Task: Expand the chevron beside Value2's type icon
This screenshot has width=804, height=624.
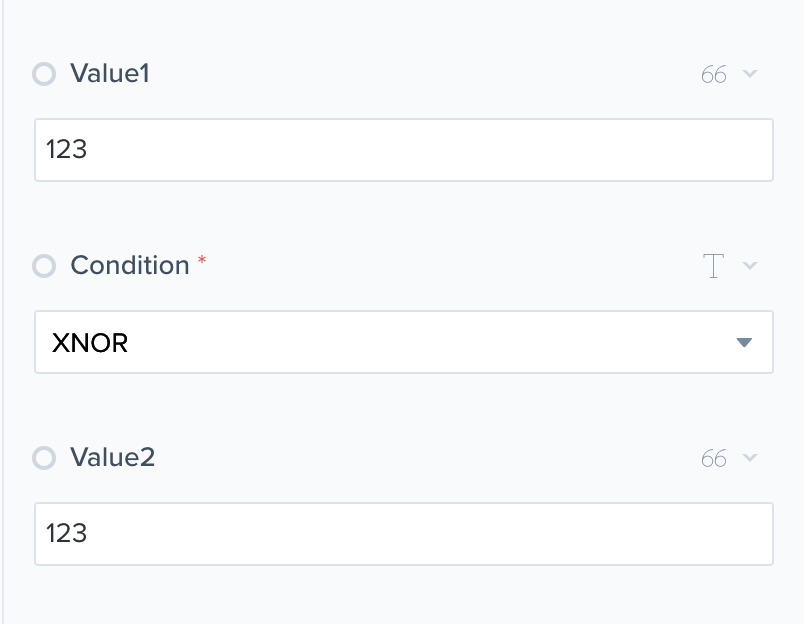Action: (x=750, y=458)
